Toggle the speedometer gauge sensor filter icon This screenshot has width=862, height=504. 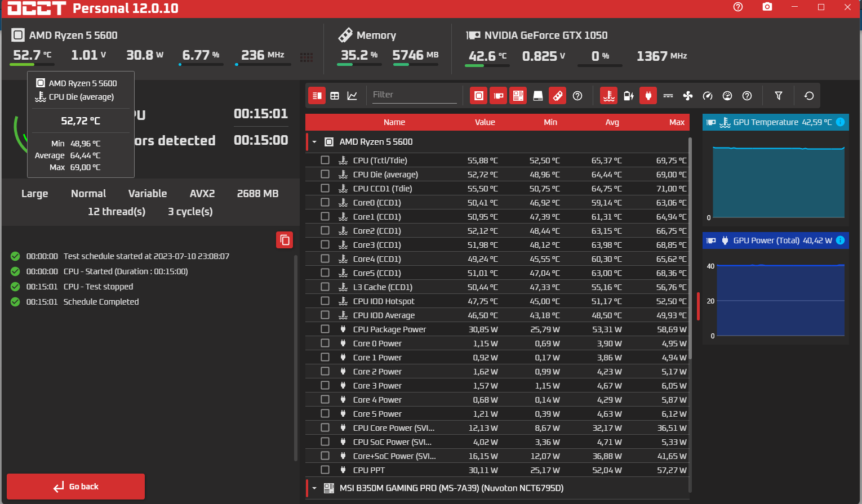708,96
